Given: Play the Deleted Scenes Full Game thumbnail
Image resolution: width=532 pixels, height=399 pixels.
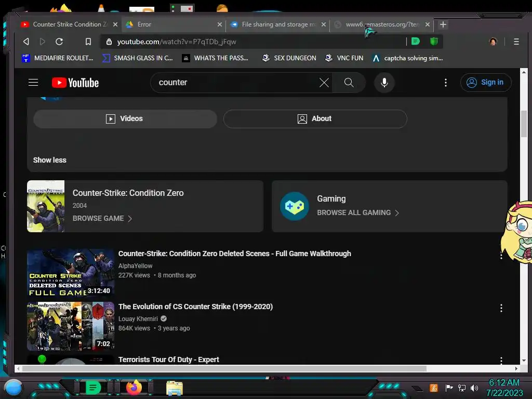Looking at the screenshot, I should (x=71, y=273).
